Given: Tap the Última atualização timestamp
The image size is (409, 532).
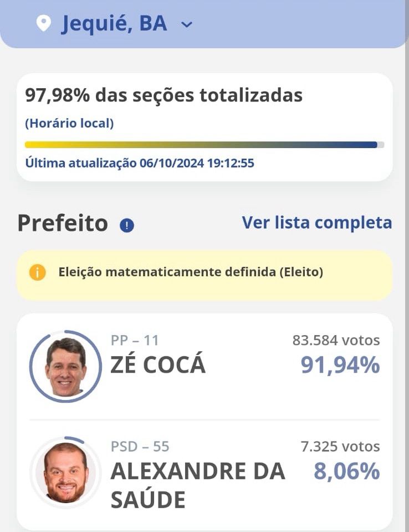Looking at the screenshot, I should tap(140, 163).
